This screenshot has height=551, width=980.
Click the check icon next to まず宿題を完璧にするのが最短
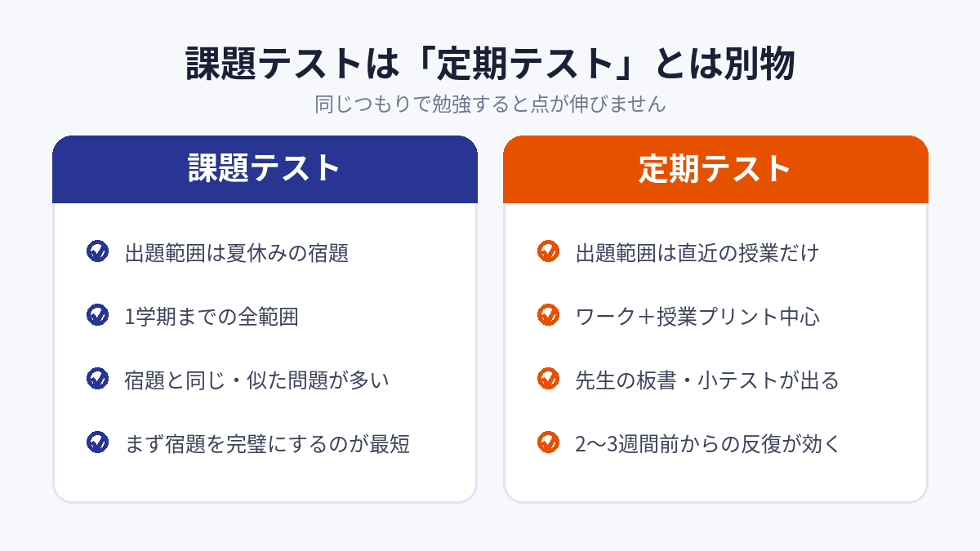click(97, 442)
